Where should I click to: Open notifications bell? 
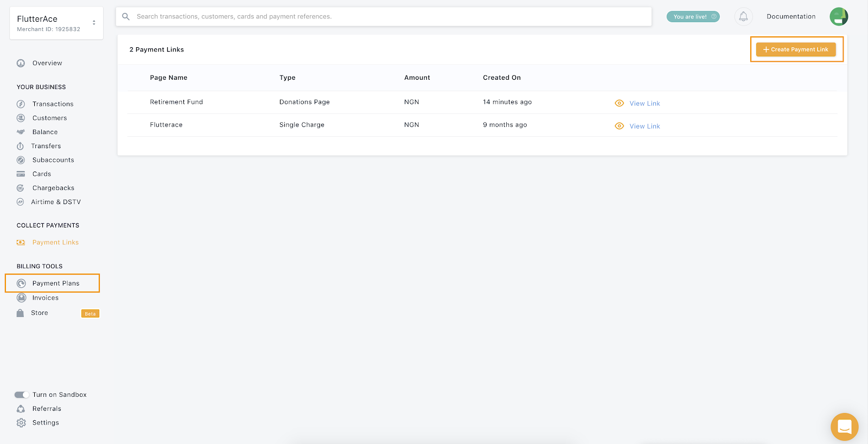coord(744,17)
